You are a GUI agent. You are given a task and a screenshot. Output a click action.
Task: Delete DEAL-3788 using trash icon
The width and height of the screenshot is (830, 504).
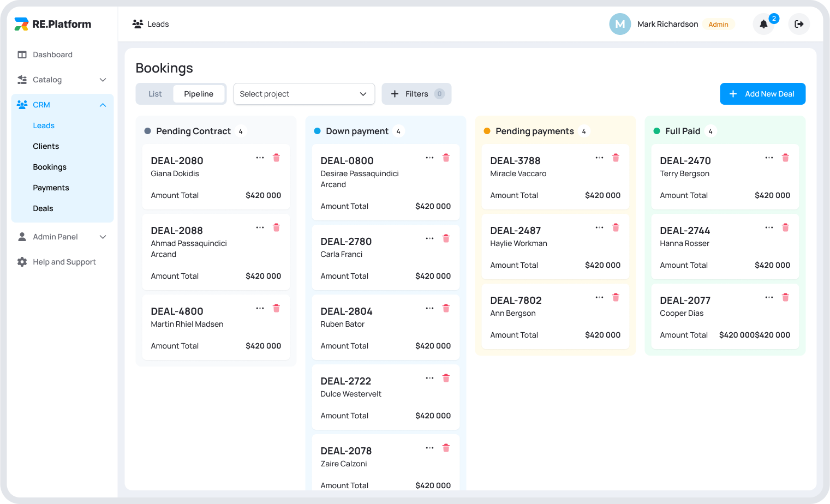coord(616,158)
